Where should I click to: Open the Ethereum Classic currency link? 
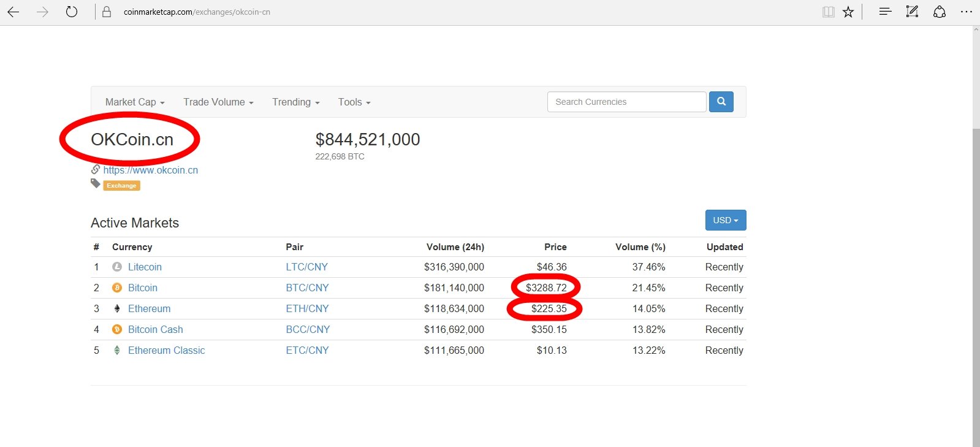(x=167, y=350)
